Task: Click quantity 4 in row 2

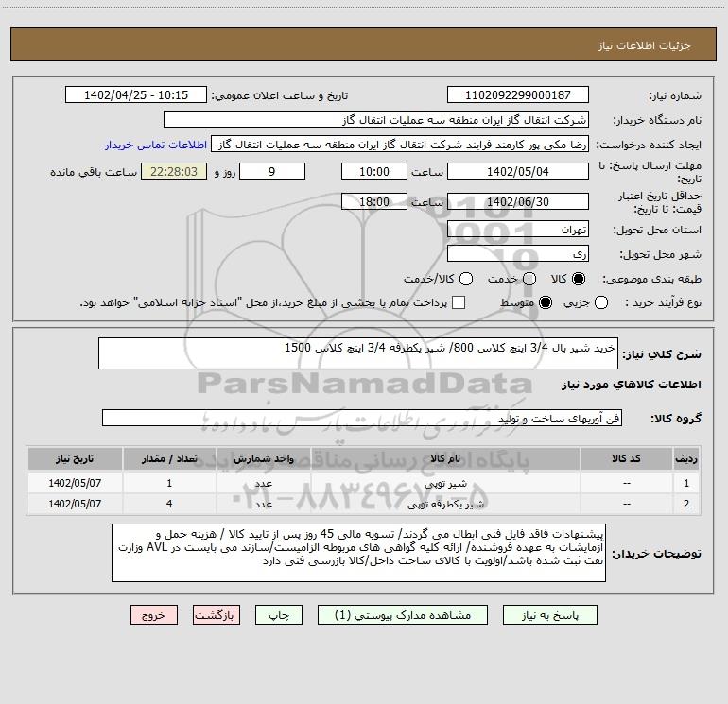Action: click(169, 504)
